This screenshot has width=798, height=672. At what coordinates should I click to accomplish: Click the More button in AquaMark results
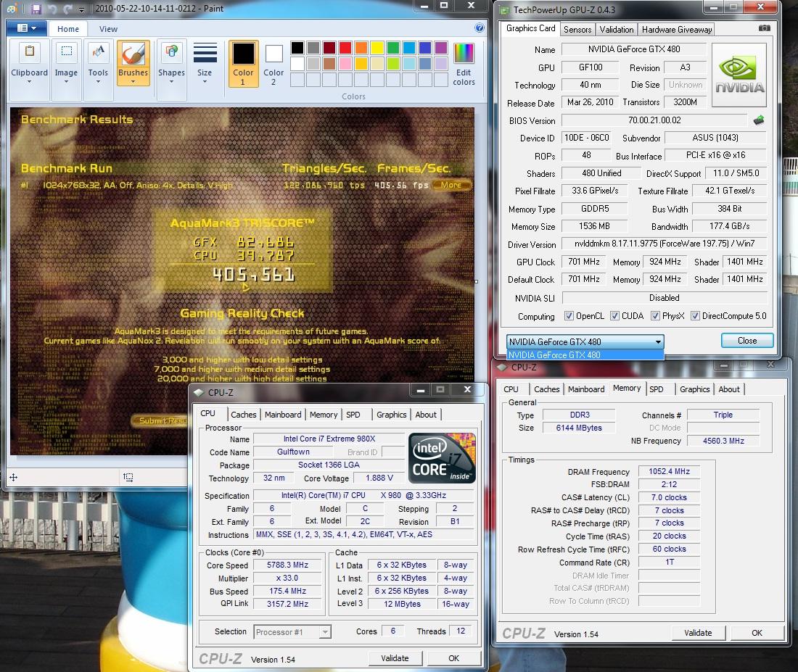pyautogui.click(x=451, y=185)
